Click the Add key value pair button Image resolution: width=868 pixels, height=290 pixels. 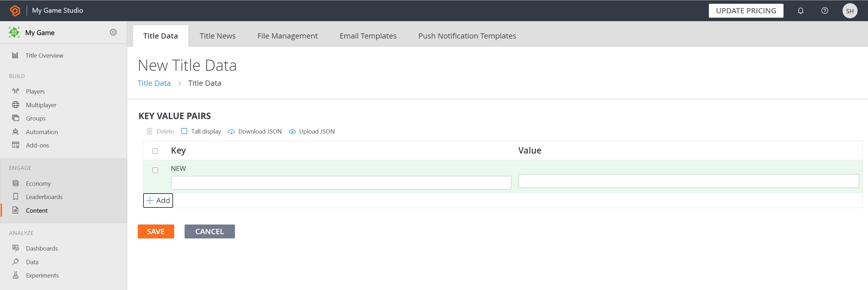(x=158, y=200)
